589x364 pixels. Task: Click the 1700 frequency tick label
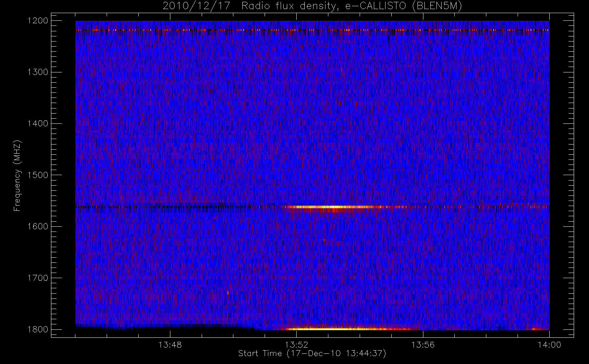coord(38,278)
